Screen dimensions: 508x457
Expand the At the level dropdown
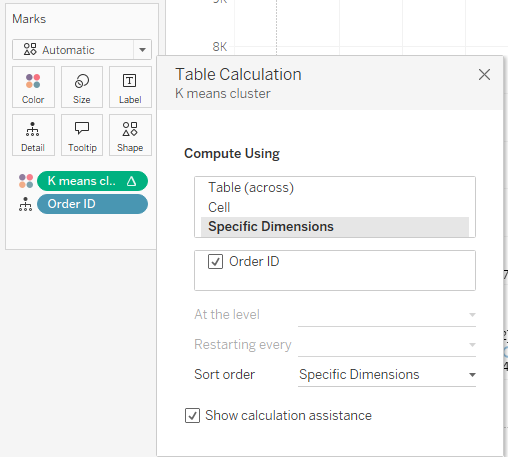pos(387,315)
